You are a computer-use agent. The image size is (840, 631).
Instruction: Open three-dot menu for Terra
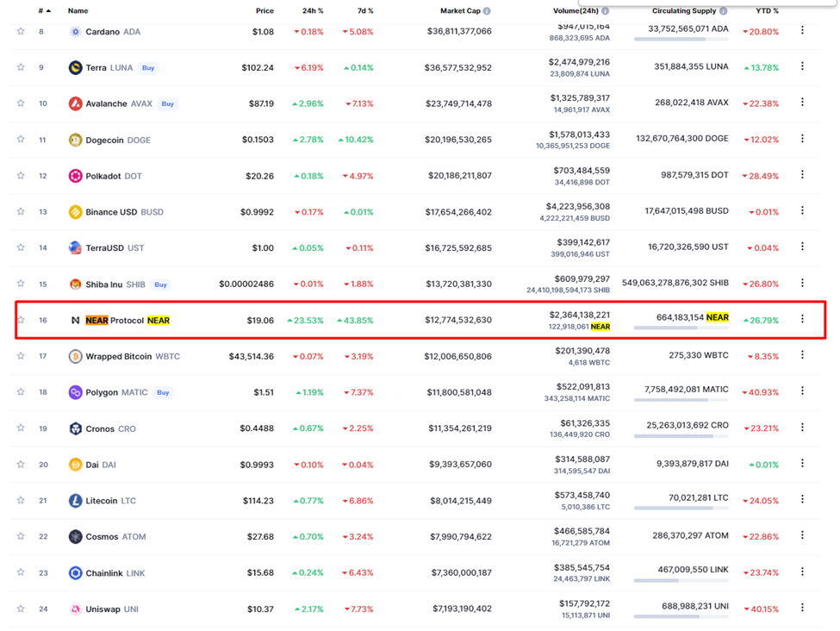click(x=802, y=66)
